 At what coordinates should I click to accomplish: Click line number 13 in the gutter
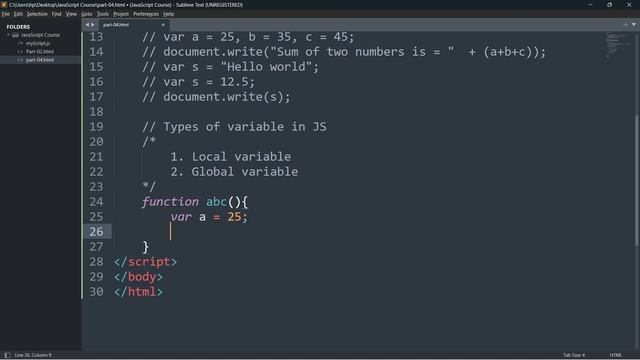coord(96,37)
